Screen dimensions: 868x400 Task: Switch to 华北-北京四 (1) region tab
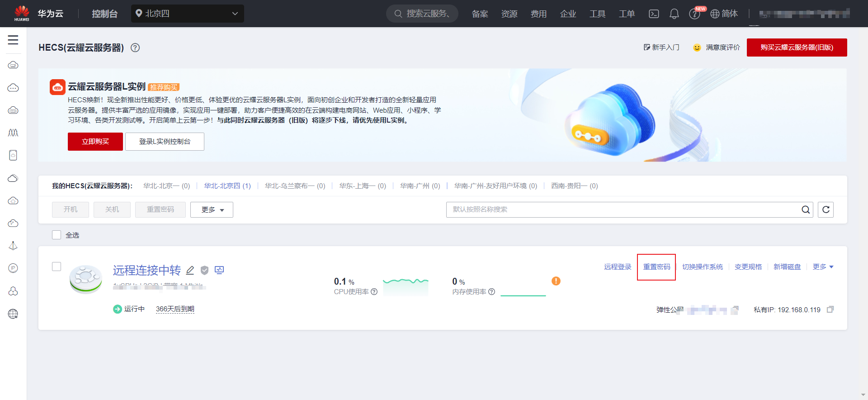227,186
